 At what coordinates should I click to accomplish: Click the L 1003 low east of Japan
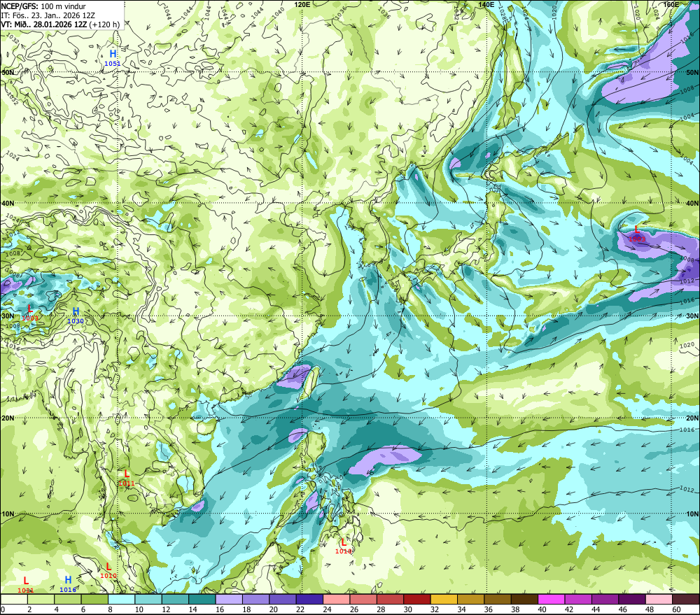(636, 234)
